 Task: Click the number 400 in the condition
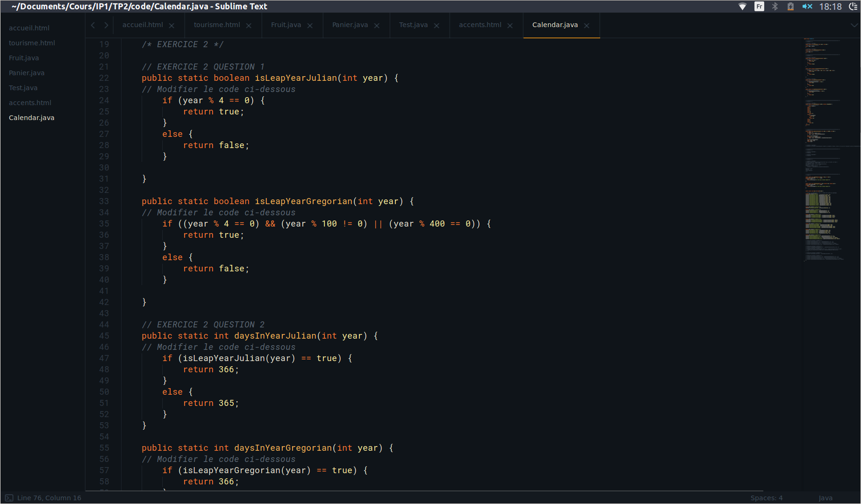(x=437, y=224)
